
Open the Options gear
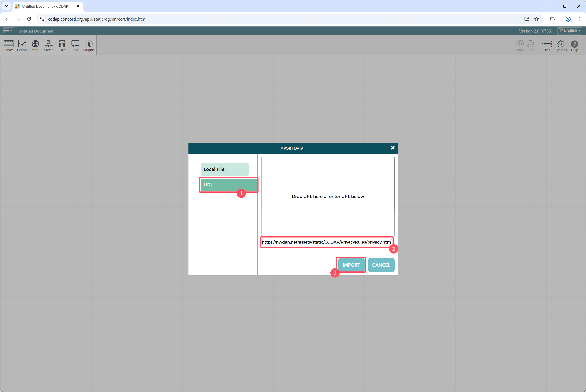point(561,46)
